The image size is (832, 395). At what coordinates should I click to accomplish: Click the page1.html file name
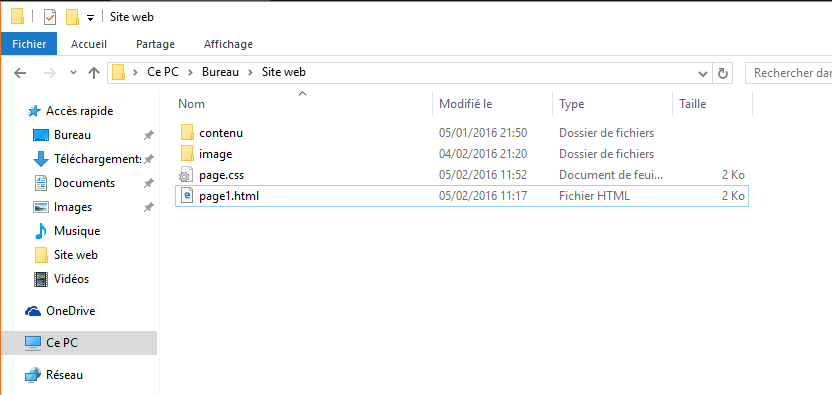229,196
